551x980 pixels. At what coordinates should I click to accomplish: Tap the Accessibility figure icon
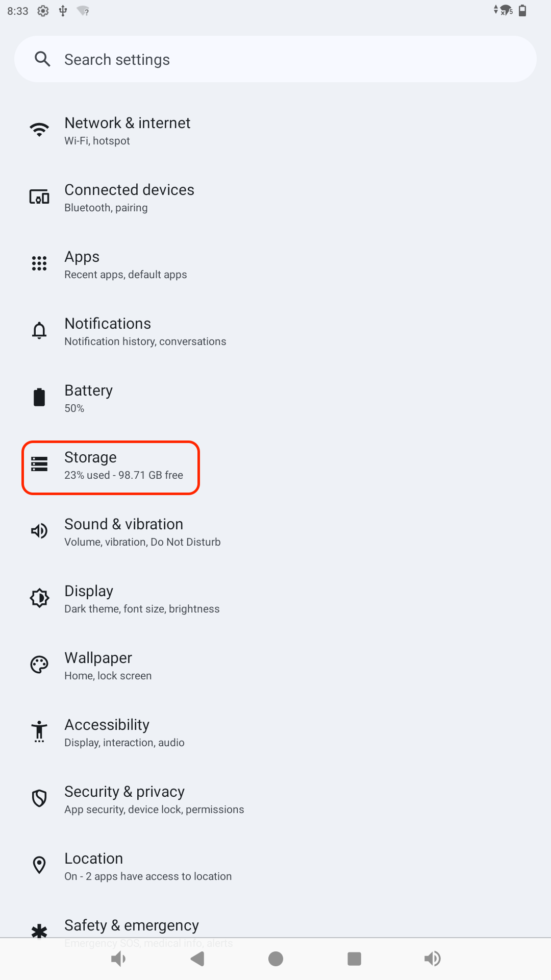click(39, 731)
